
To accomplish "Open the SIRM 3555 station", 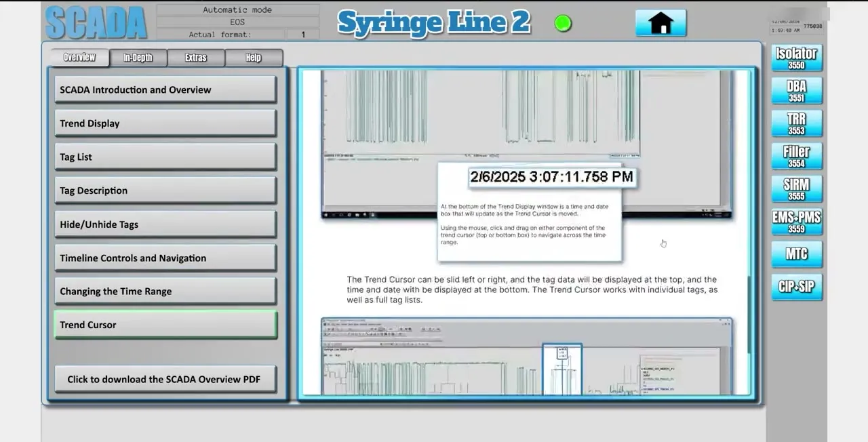I will (x=796, y=189).
